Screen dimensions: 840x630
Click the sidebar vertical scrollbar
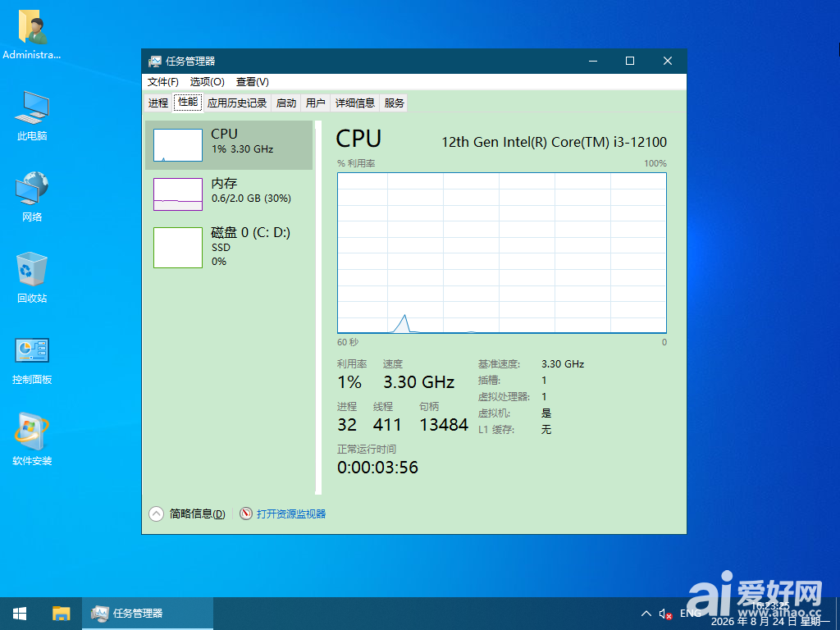(318, 307)
